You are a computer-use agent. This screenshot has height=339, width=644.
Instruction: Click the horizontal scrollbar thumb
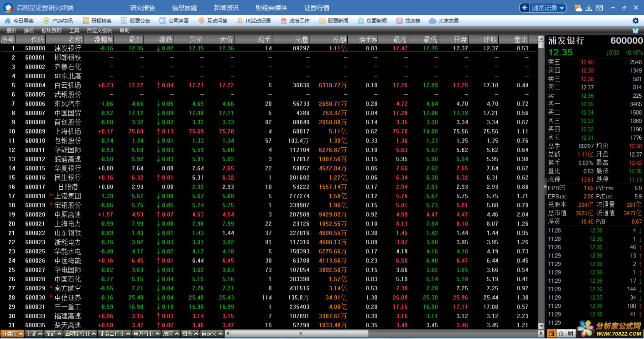click(300, 334)
